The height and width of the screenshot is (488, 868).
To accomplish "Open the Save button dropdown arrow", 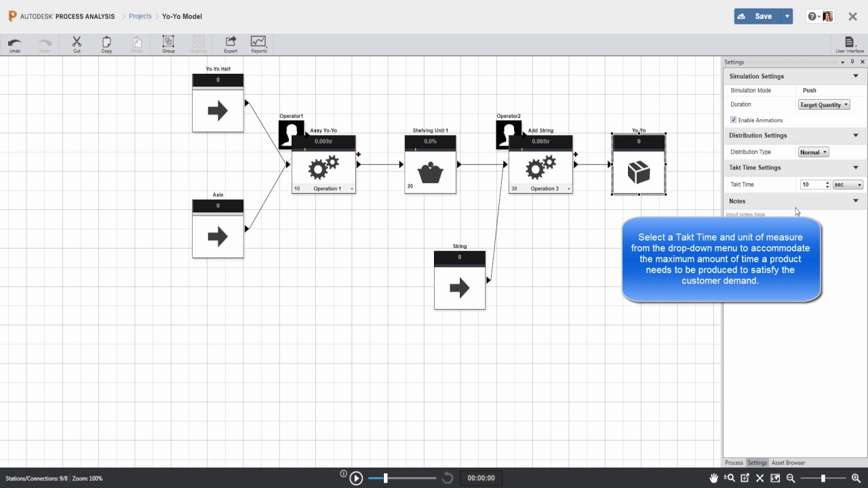I will pyautogui.click(x=787, y=16).
